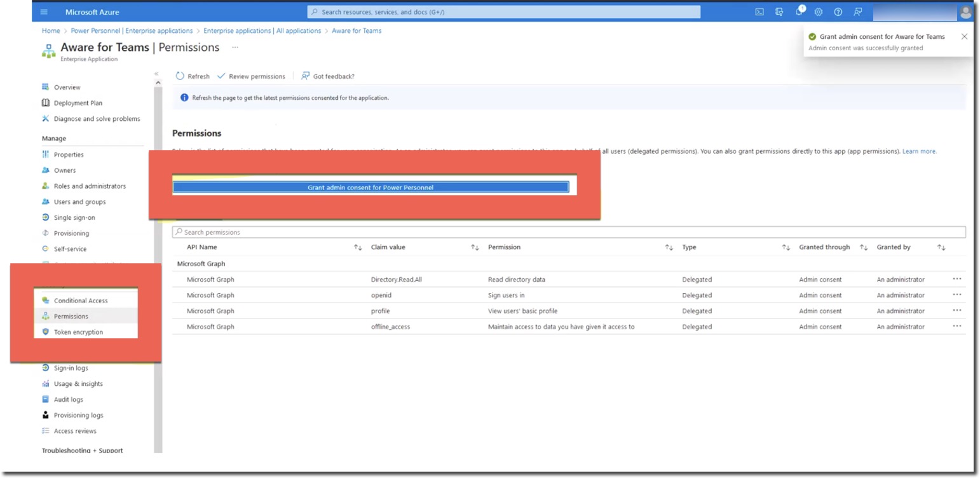980x478 pixels.
Task: Click the Search permissions field
Action: 569,232
